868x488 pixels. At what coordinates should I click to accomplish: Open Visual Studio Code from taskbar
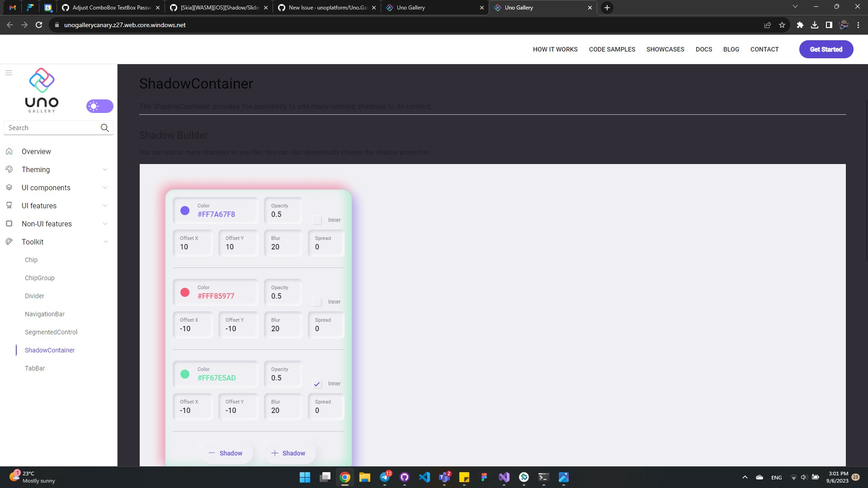[x=424, y=477]
